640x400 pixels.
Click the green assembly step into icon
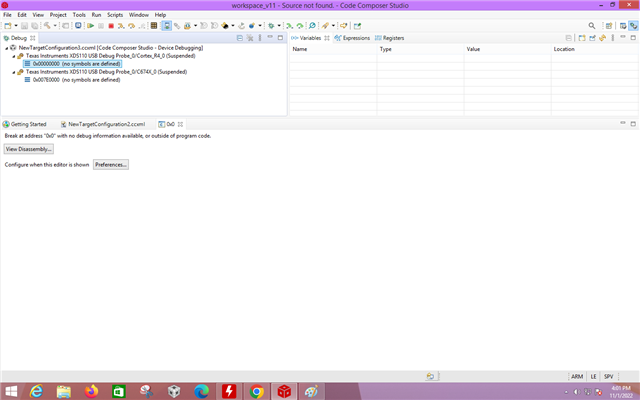[x=289, y=26]
